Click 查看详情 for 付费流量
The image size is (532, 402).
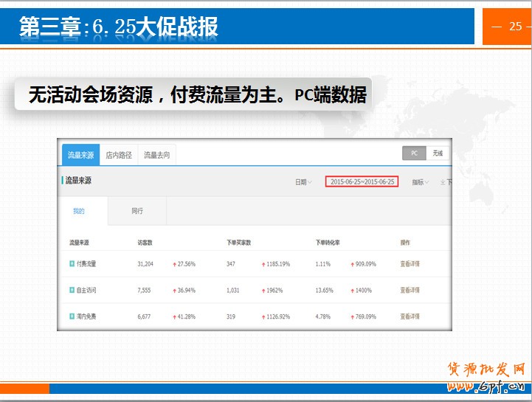tap(410, 263)
